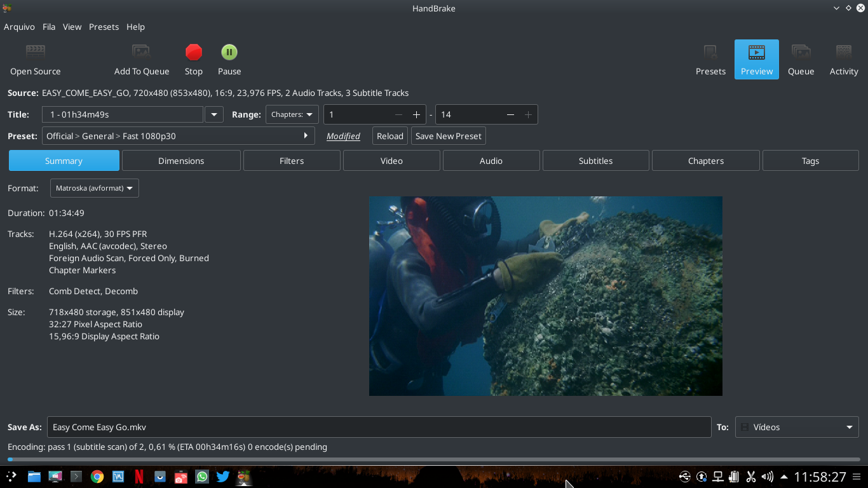Click the Save As filename field
This screenshot has width=868, height=488.
(x=379, y=427)
